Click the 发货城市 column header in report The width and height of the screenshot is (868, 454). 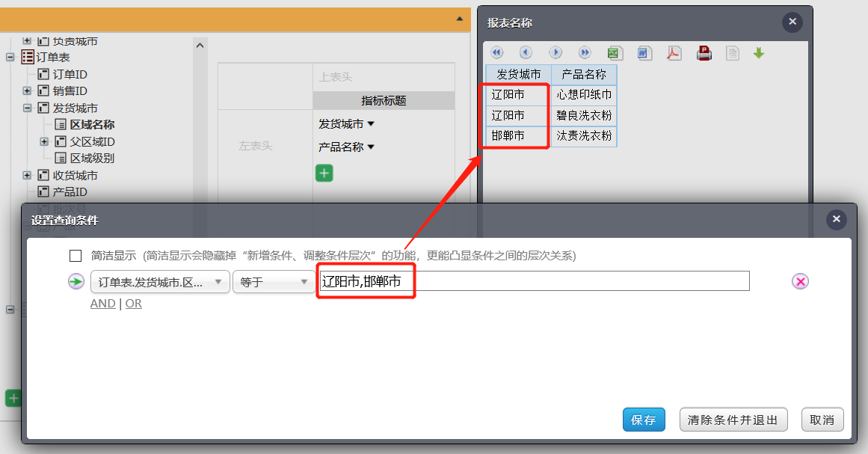519,74
